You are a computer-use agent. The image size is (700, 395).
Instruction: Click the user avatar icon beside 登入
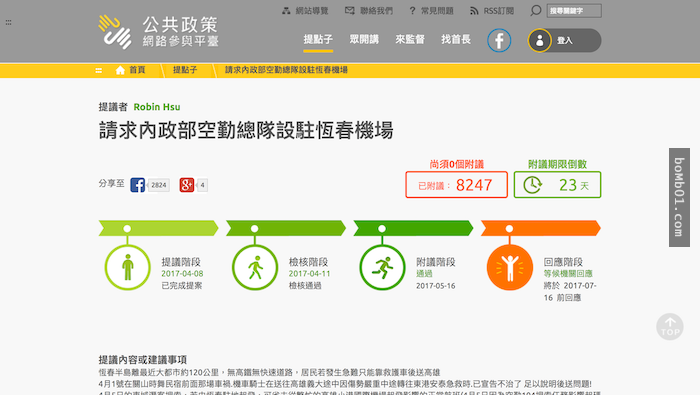tap(540, 41)
